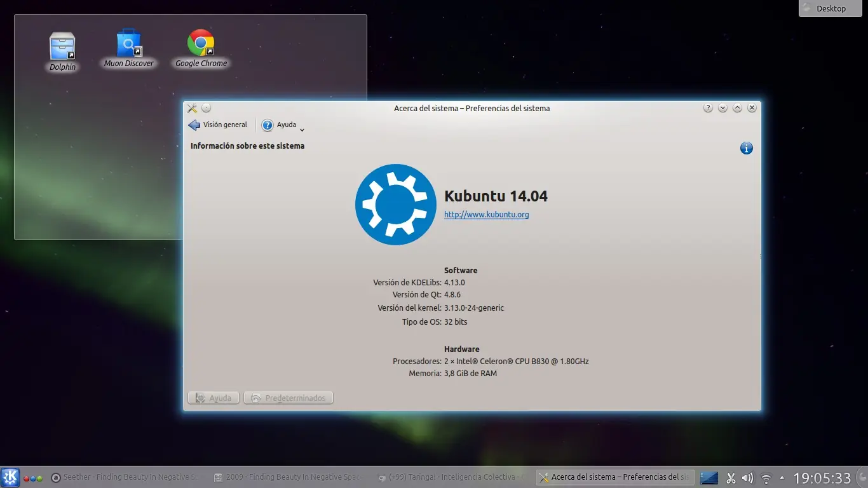Select the Acerca del sistema taskbar entry
Viewport: 868px width, 488px height.
[x=615, y=477]
